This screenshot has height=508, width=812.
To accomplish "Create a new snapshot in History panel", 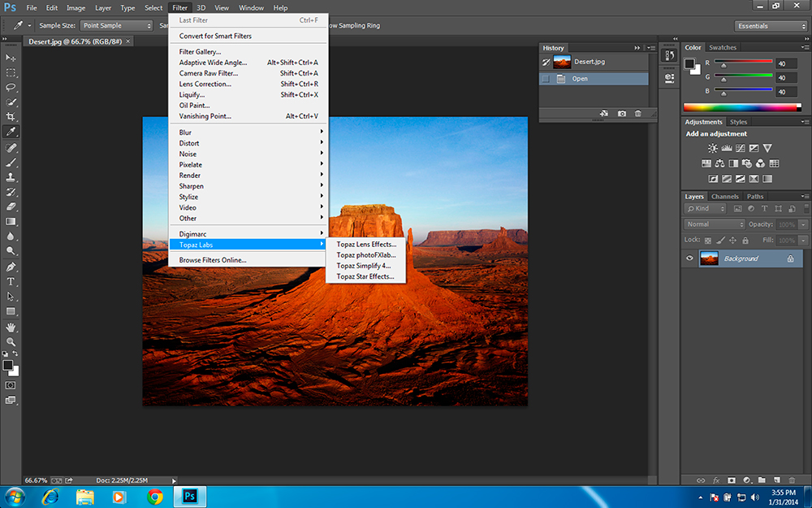I will click(620, 114).
